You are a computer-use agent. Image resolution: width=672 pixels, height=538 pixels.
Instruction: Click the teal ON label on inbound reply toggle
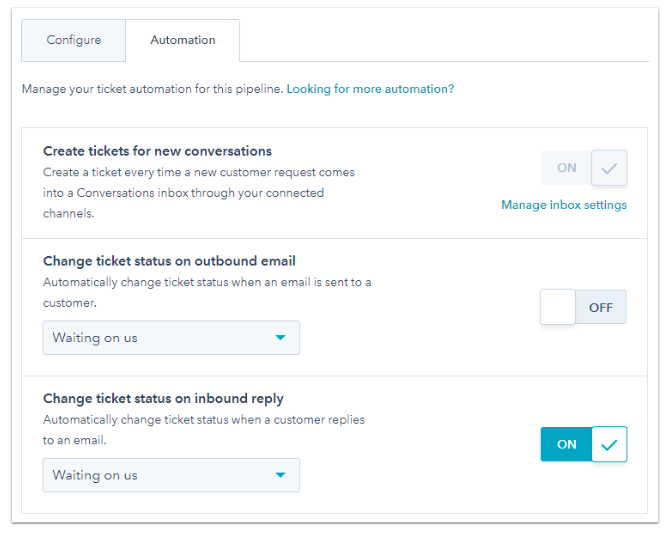[567, 444]
